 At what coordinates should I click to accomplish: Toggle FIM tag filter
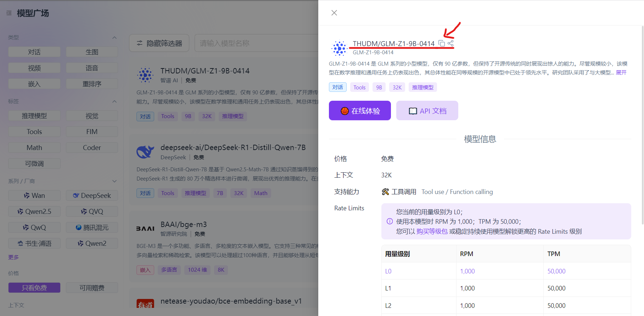[92, 132]
